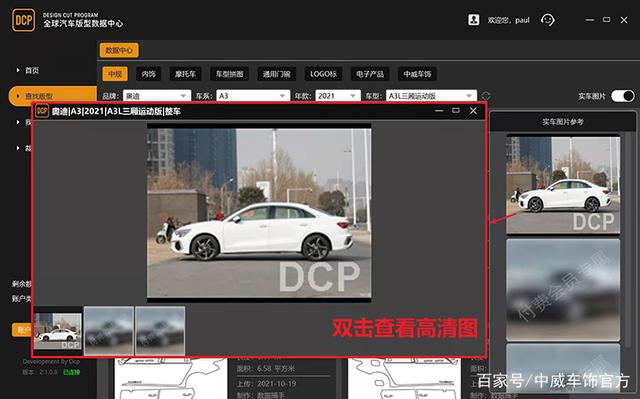Viewport: 640px width, 399px height.
Task: Open the 车型 dropdown showing A3L三厢运动版
Action: pyautogui.click(x=431, y=96)
